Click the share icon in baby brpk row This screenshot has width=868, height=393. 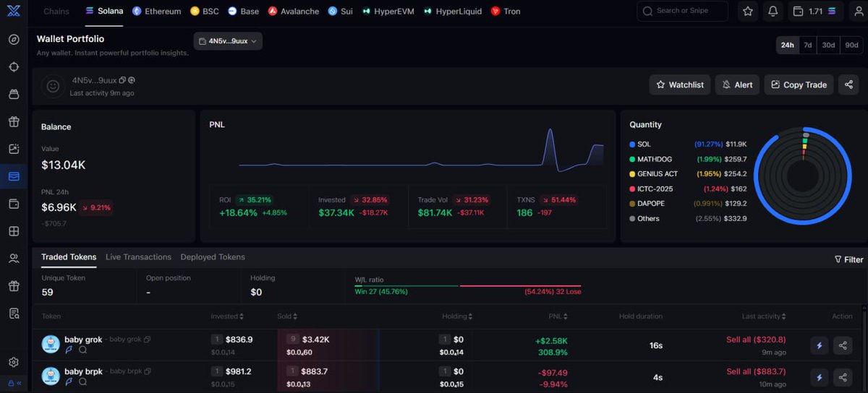pyautogui.click(x=843, y=377)
